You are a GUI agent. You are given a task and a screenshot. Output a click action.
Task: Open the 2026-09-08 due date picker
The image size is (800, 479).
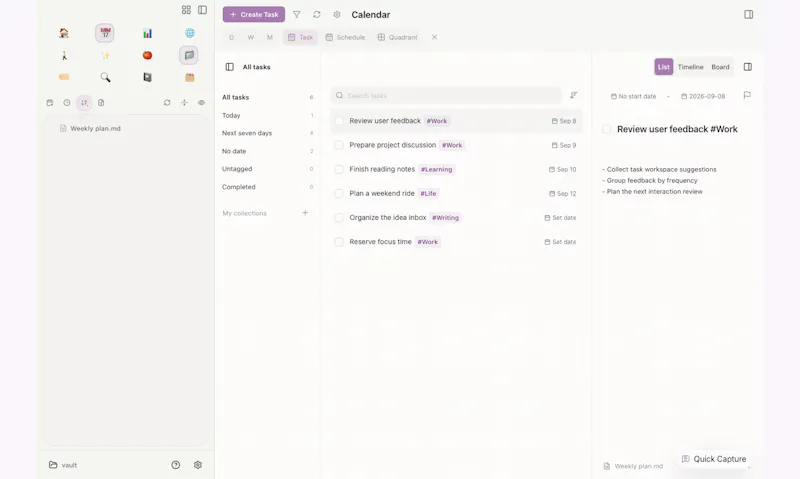(703, 96)
